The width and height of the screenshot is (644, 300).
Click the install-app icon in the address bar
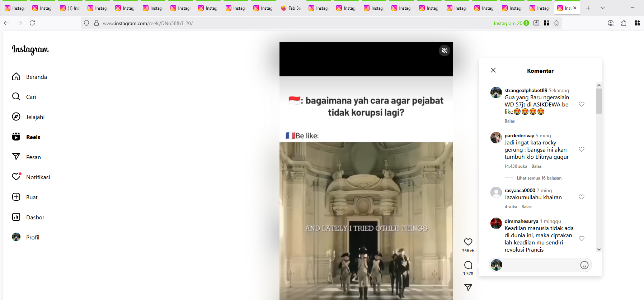536,23
